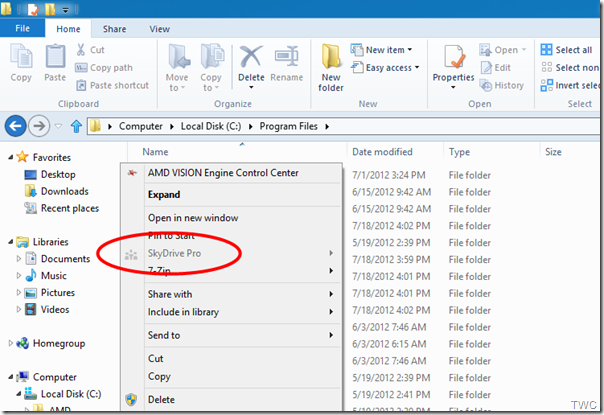Expand the Videos library node
The height and width of the screenshot is (415, 604).
click(18, 309)
